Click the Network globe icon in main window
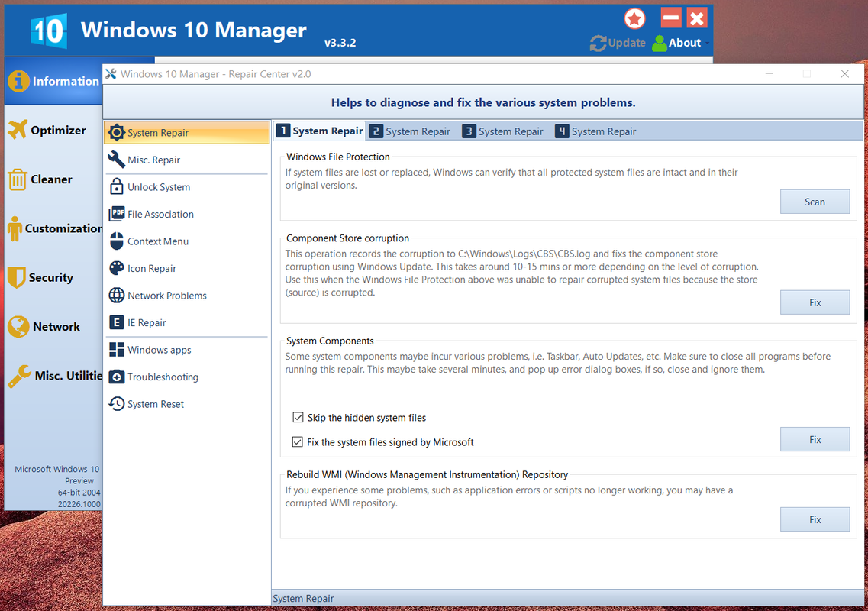868x611 pixels. (x=18, y=327)
